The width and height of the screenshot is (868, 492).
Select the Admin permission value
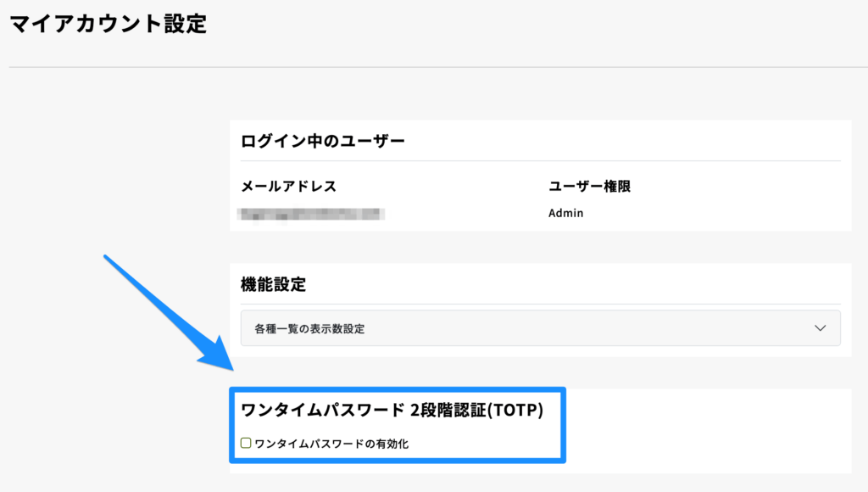(x=566, y=213)
